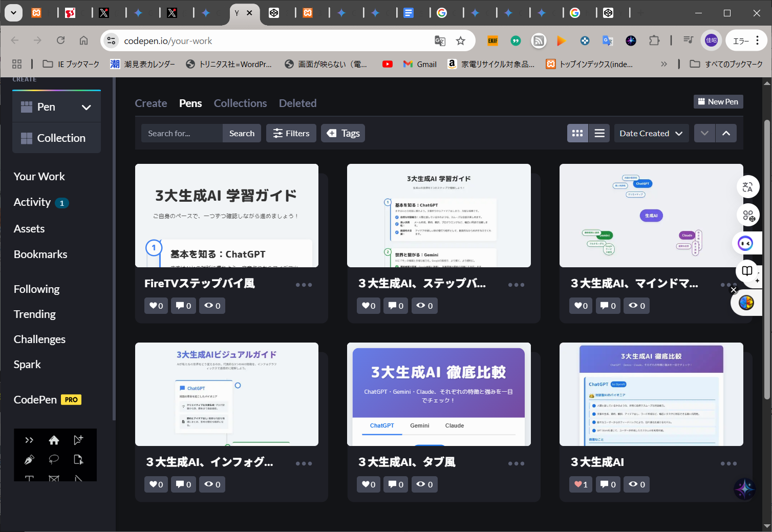Open the Google Translate address bar icon
772x532 pixels.
click(440, 41)
